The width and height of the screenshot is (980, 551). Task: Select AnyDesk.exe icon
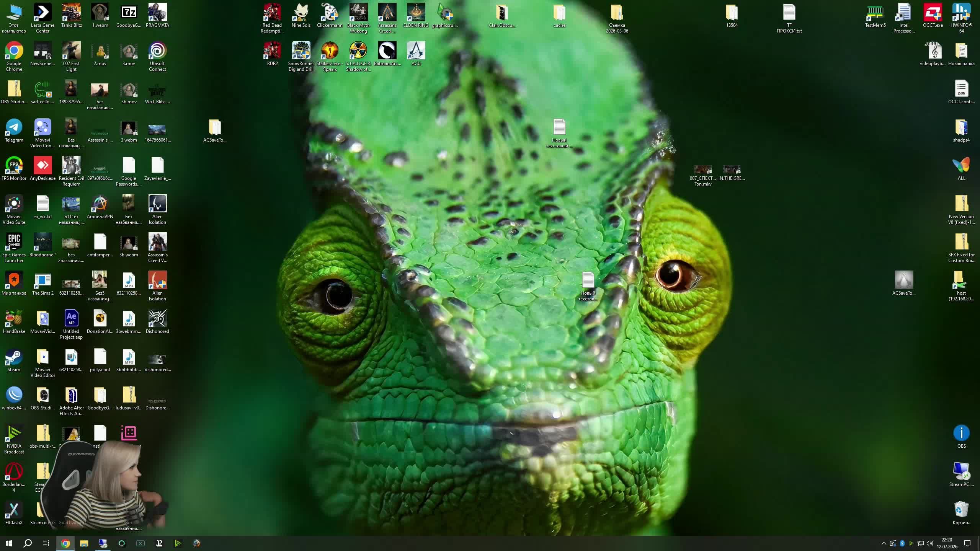pos(42,168)
